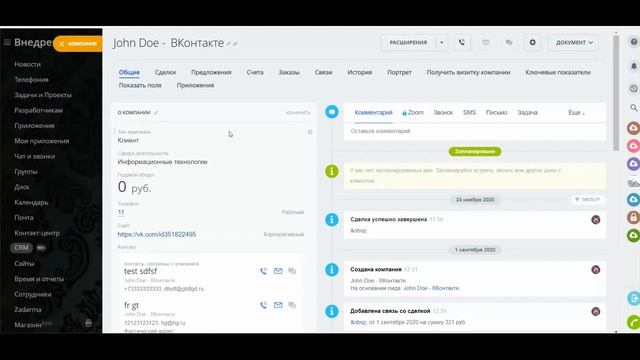Open Контакт-центр in the sidebar

[x=37, y=233]
